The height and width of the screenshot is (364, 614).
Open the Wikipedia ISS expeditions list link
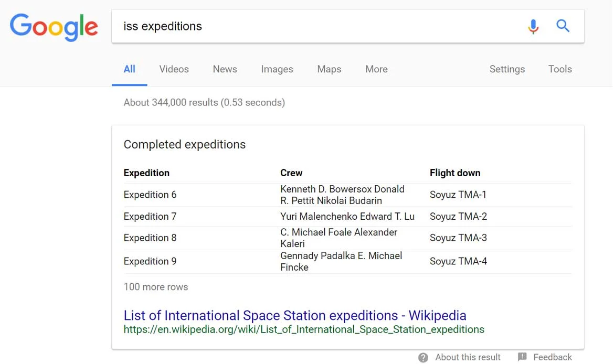pyautogui.click(x=294, y=315)
